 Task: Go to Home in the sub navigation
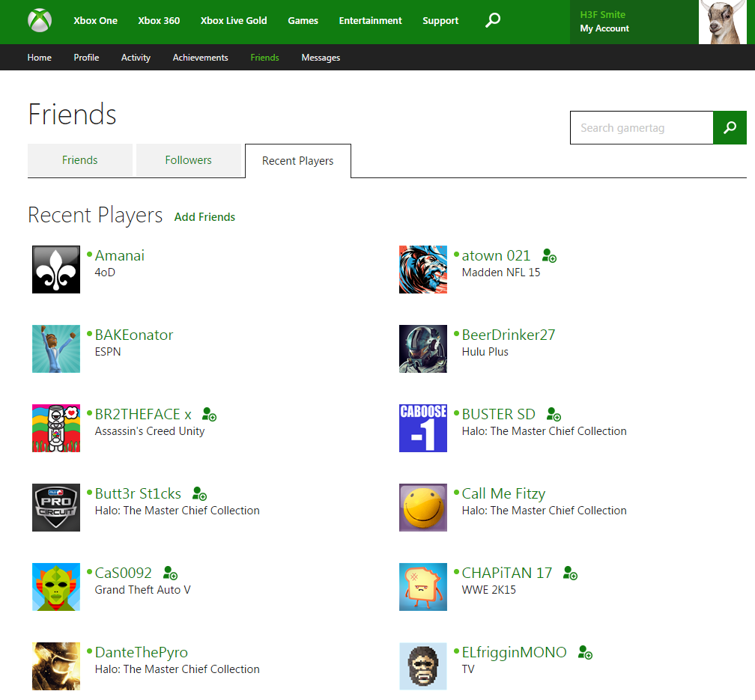pyautogui.click(x=40, y=58)
